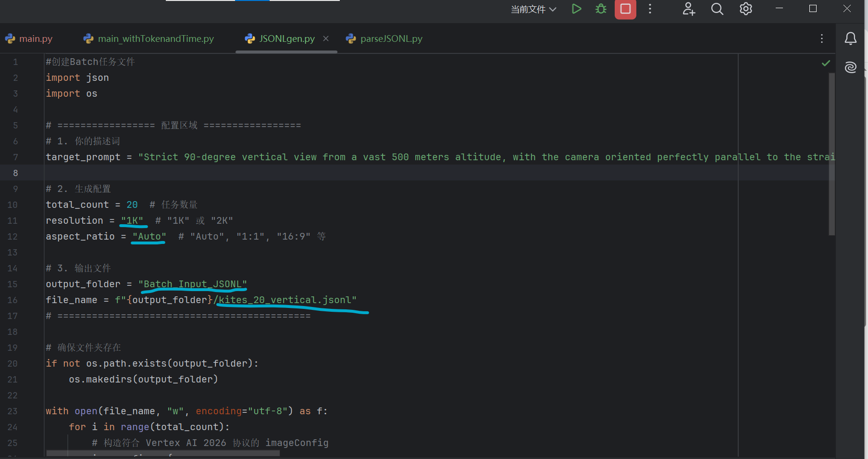
Task: Stop the running process with red square
Action: pos(625,9)
